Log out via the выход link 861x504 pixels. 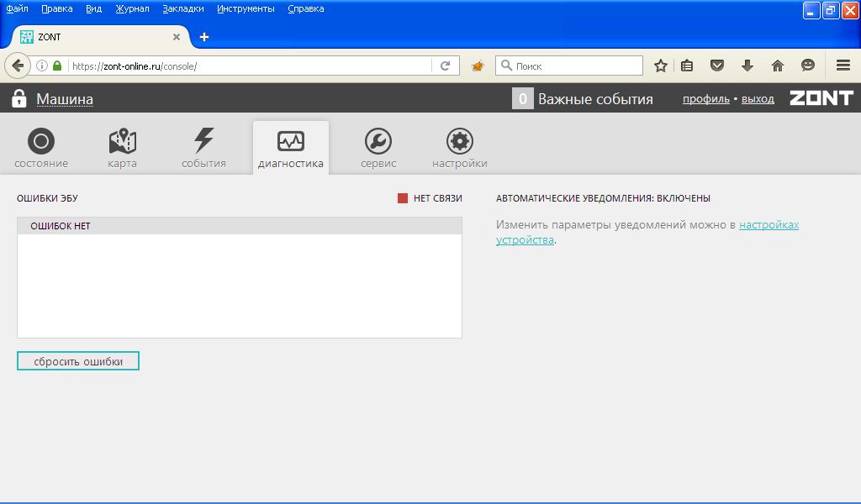758,99
